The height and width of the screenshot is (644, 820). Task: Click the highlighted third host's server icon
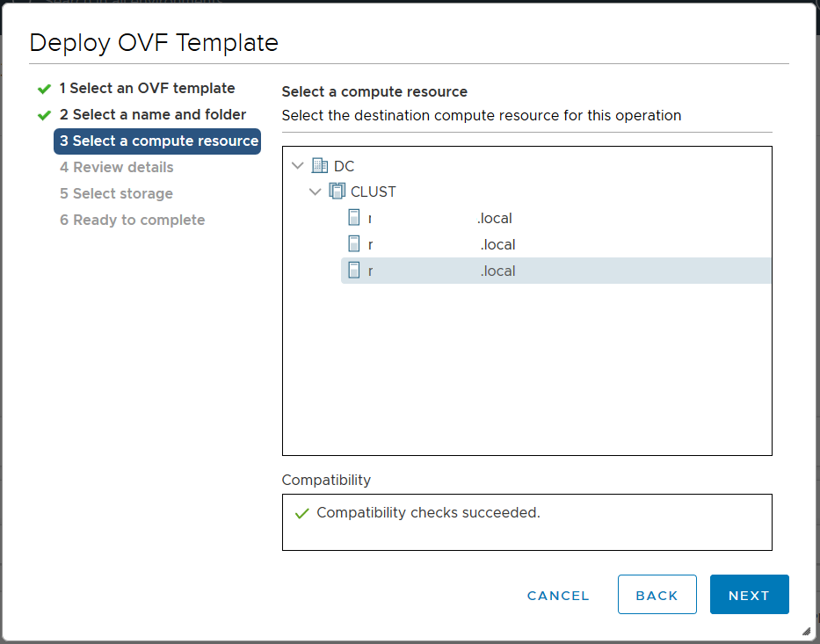(x=354, y=271)
